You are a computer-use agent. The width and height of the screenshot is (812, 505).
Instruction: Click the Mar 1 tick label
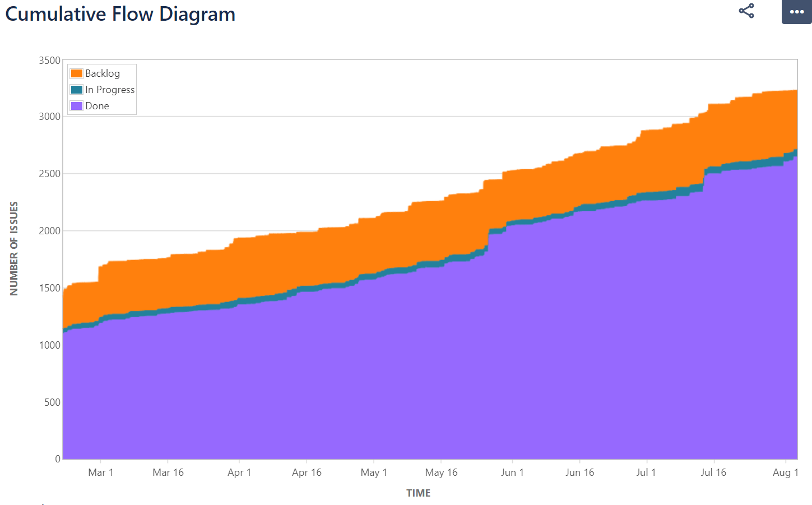tap(101, 472)
